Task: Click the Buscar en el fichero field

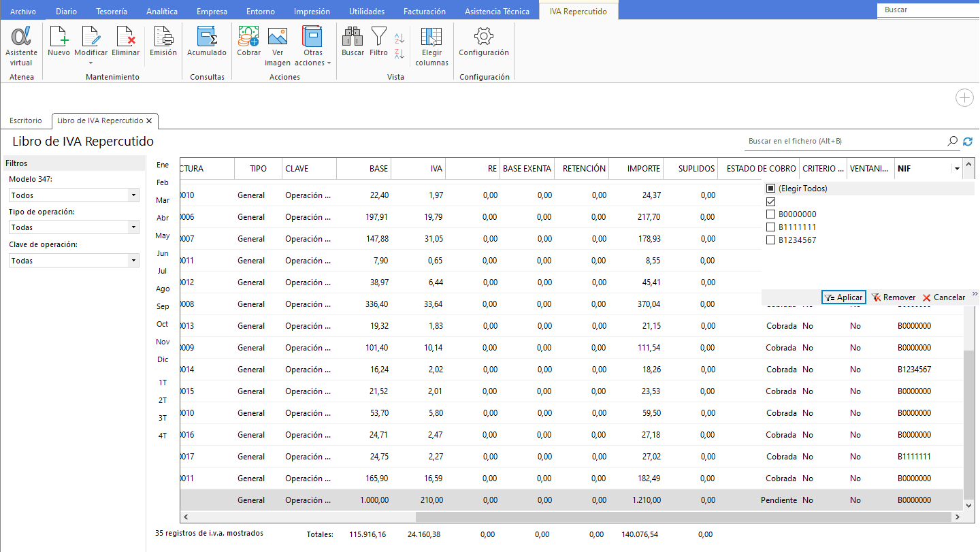Action: 845,141
